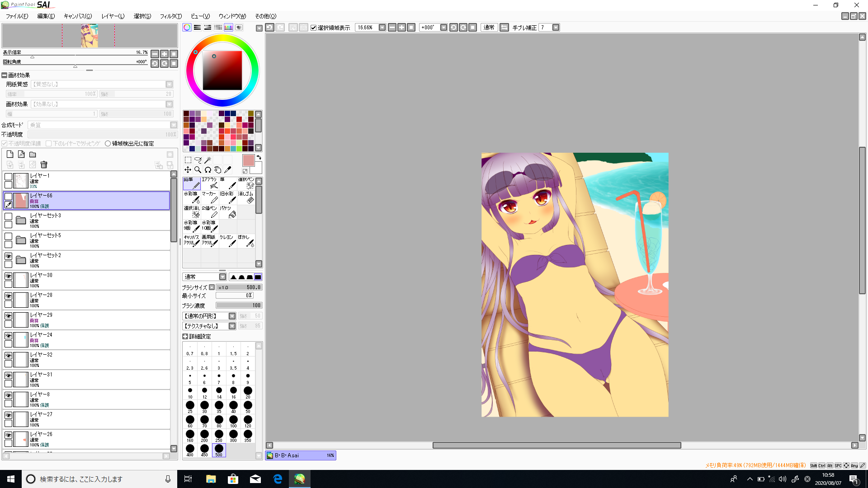The image size is (868, 488).
Task: Expand the 詳細設定 section
Action: point(185,337)
